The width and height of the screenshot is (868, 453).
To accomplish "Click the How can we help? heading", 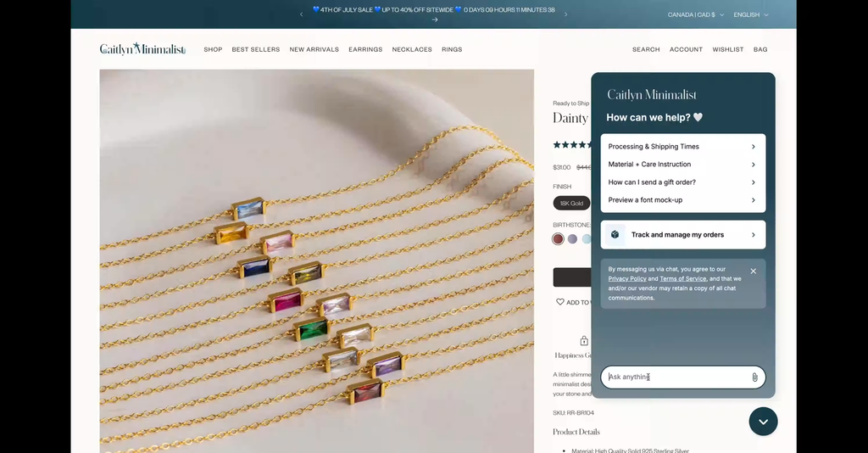I will (x=654, y=117).
